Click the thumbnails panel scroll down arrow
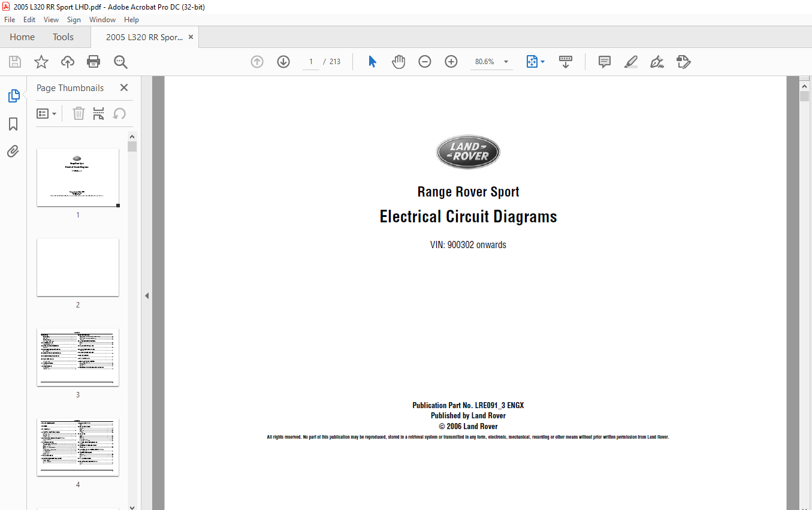812x510 pixels. tap(132, 506)
